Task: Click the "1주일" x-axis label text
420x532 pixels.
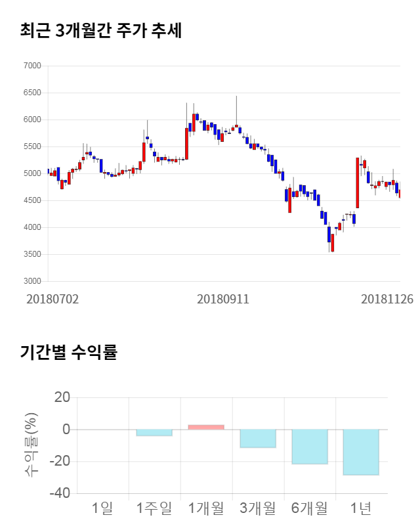Action: [x=154, y=508]
